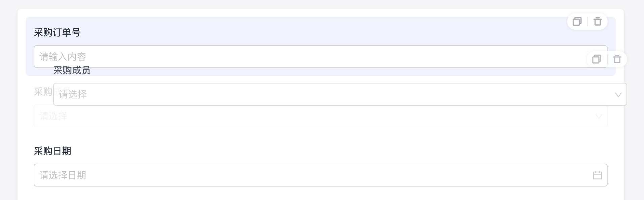Open the dragged 采购成员 请选择 select box
The image size is (644, 200).
click(x=337, y=95)
